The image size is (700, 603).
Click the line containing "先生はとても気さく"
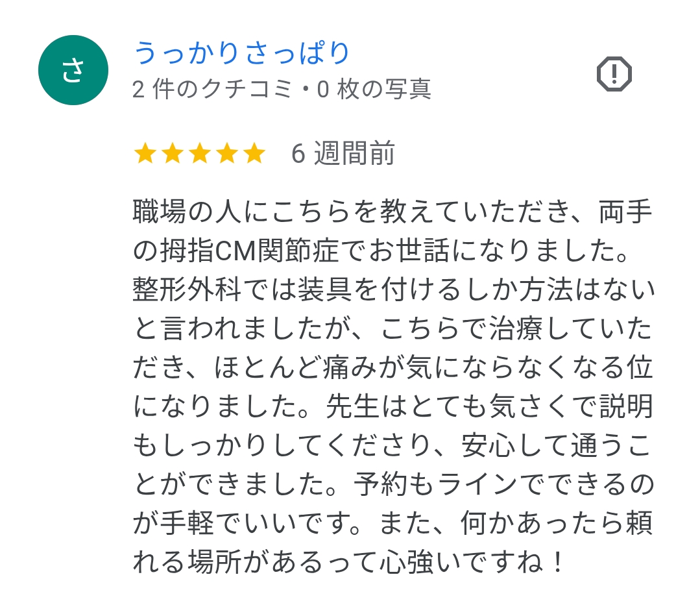tap(392, 407)
